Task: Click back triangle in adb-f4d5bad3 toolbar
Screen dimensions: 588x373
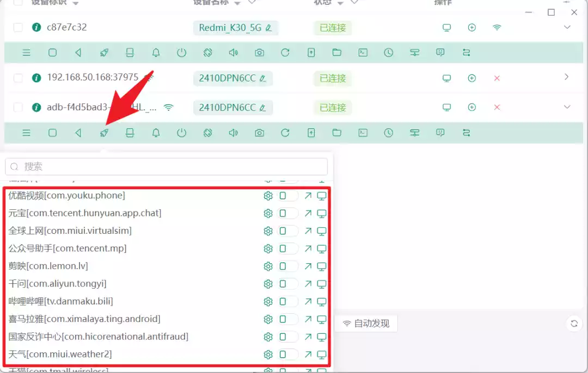Action: click(78, 133)
